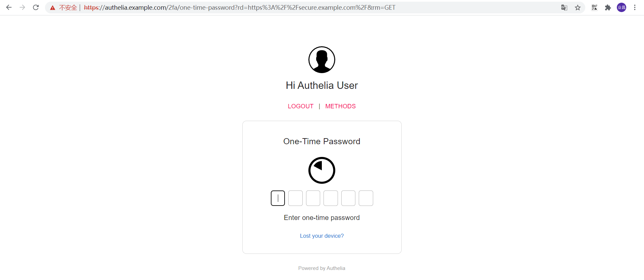Click the back navigation arrow
644x280 pixels.
(9, 7)
